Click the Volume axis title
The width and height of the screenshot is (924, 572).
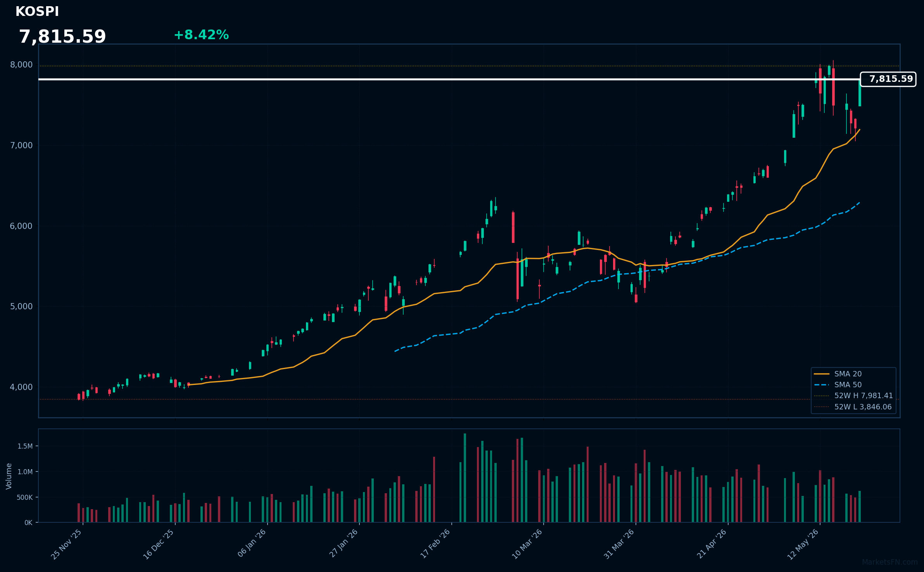click(9, 476)
